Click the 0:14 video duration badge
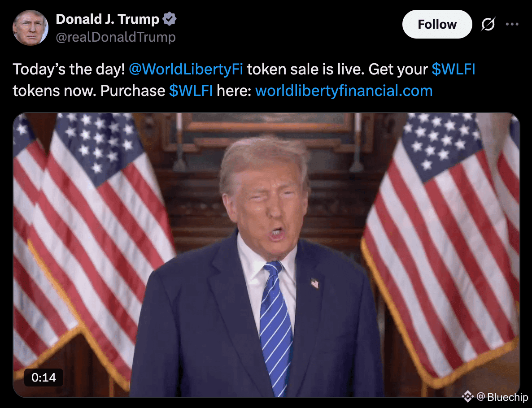 click(44, 378)
